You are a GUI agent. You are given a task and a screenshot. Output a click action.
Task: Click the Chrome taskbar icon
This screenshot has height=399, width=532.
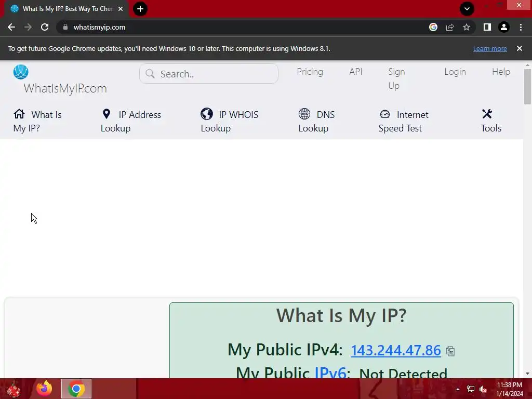(x=76, y=389)
